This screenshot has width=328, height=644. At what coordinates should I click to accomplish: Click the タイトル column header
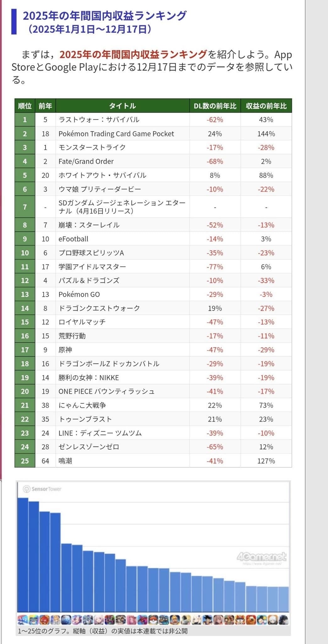pos(123,106)
